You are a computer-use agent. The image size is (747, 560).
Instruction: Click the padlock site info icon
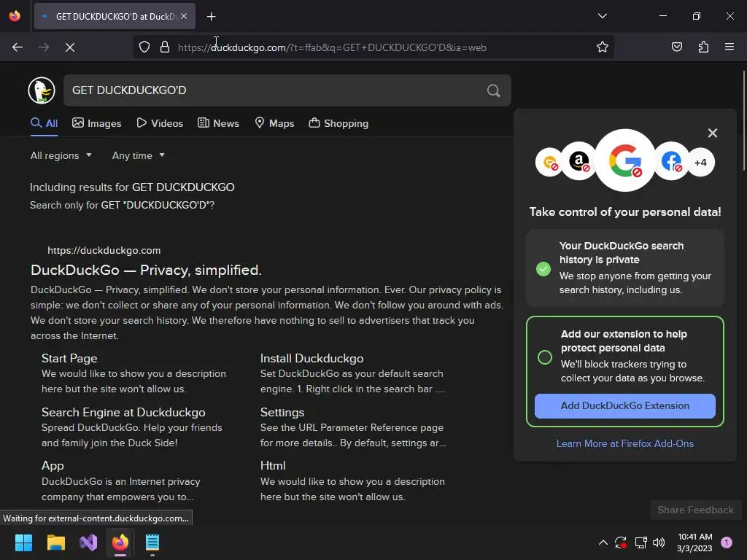(x=165, y=47)
